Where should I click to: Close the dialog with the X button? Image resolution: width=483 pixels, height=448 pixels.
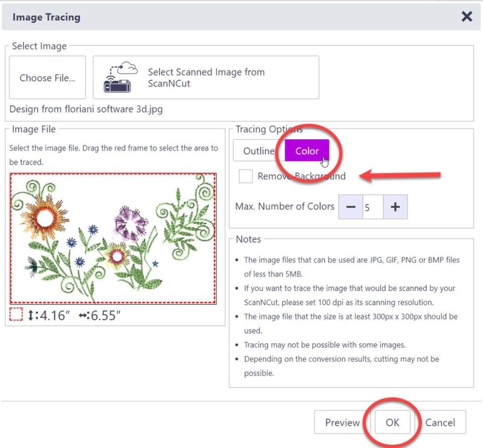coord(466,16)
